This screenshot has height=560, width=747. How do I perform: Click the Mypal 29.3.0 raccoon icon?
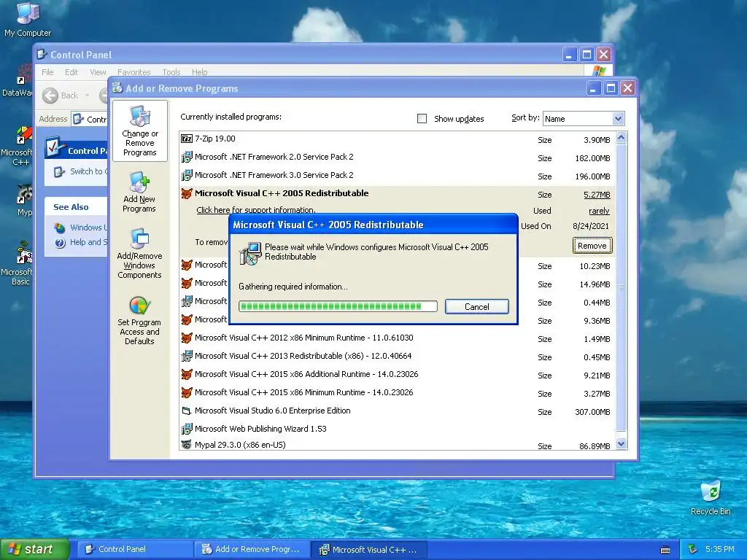pos(187,444)
